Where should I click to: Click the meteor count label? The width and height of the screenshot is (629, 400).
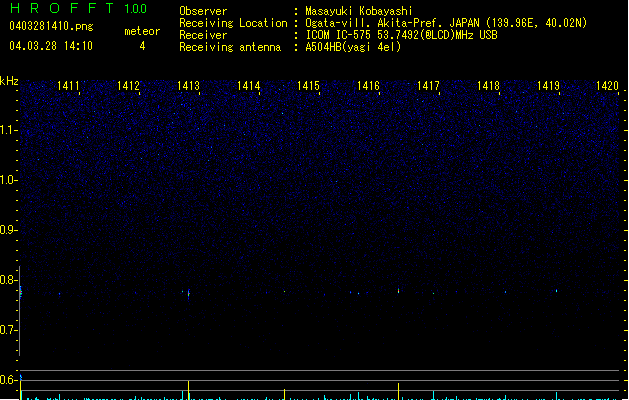tap(142, 31)
